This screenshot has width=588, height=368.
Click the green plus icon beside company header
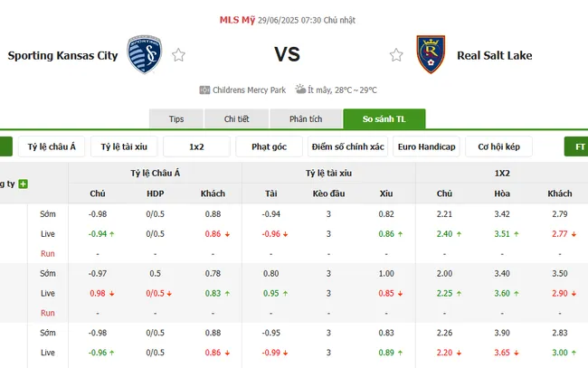pos(24,184)
